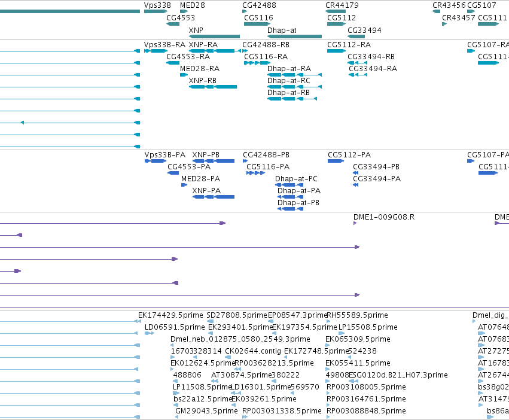Viewport: 509px width, 420px height.
Task: Click the XNP-RA transcript label
Action: click(203, 45)
